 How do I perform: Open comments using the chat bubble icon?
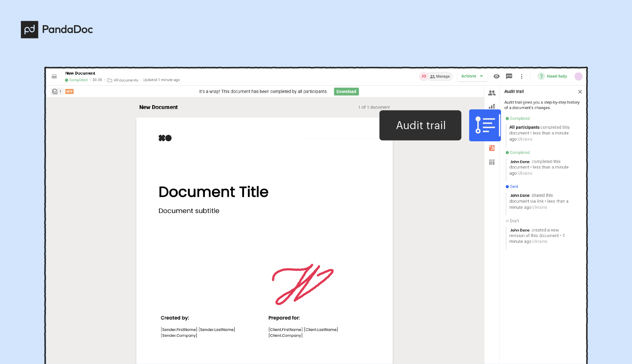point(509,76)
